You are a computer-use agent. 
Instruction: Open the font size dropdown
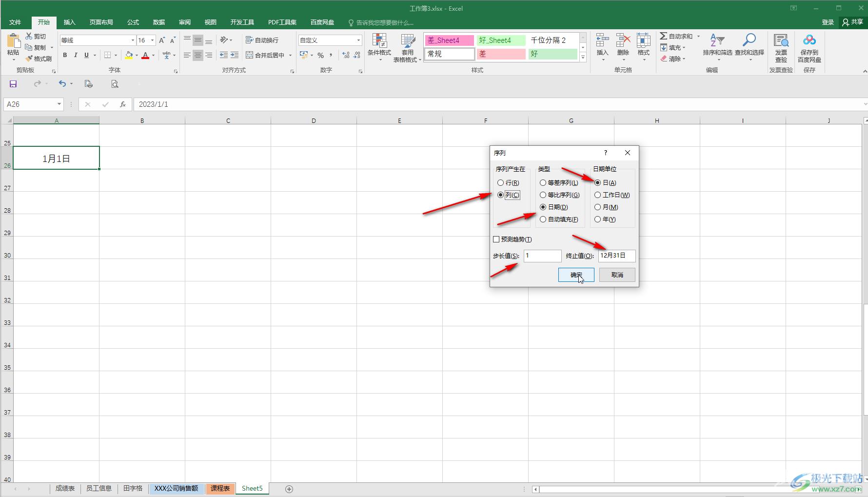152,40
